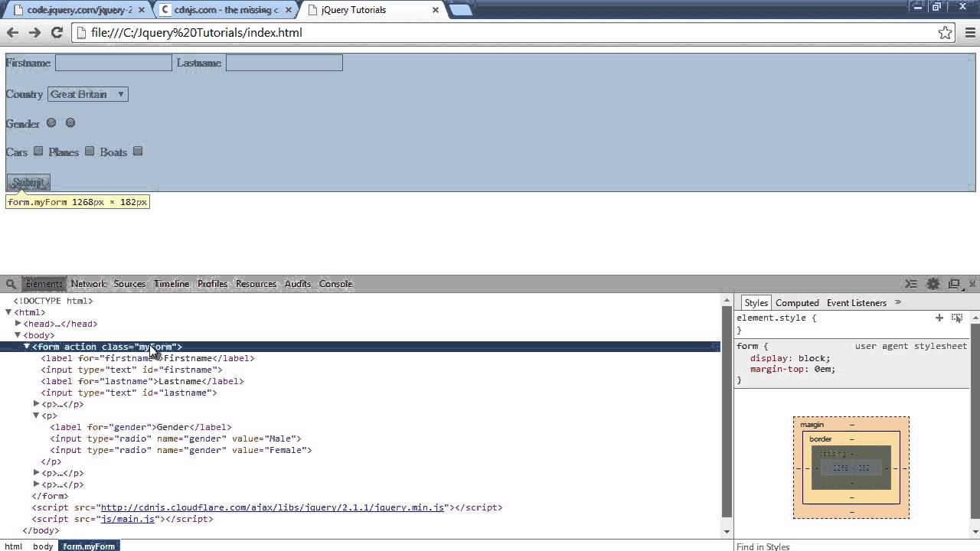Click the DevTools dock/undock window icon

tap(954, 284)
